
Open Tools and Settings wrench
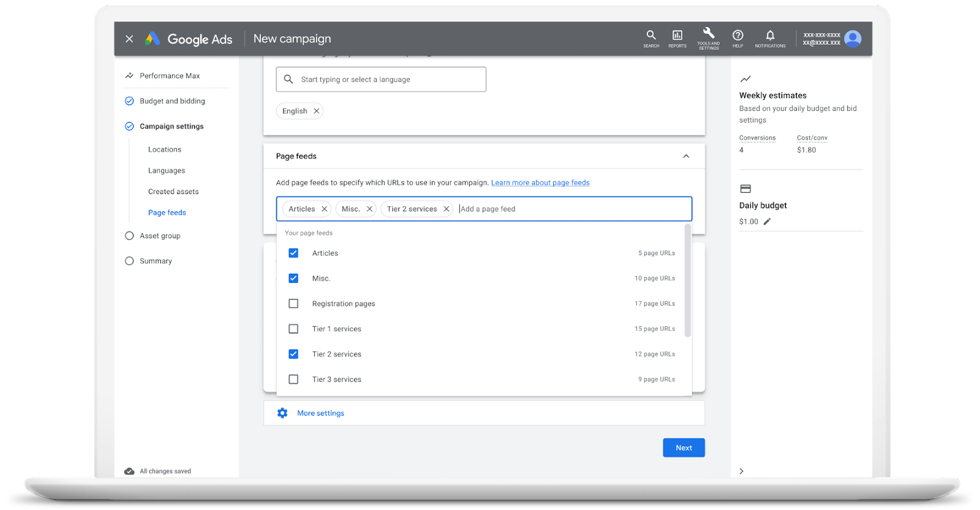click(709, 37)
